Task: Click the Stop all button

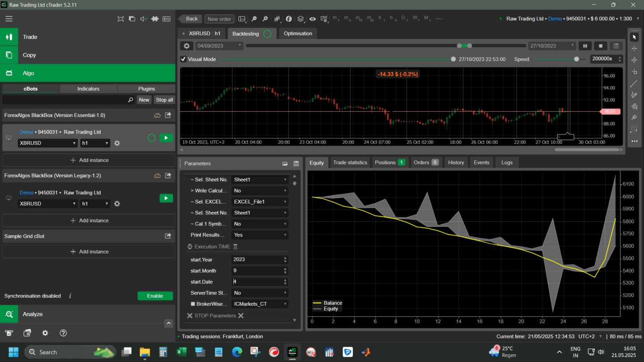Action: pos(164,100)
